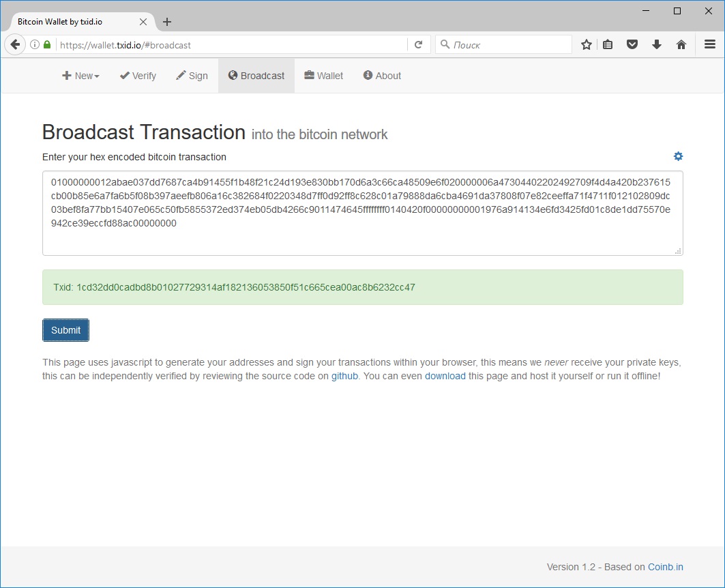Click the search magnifier icon in search box
Screen dimensions: 725x588
(445, 44)
